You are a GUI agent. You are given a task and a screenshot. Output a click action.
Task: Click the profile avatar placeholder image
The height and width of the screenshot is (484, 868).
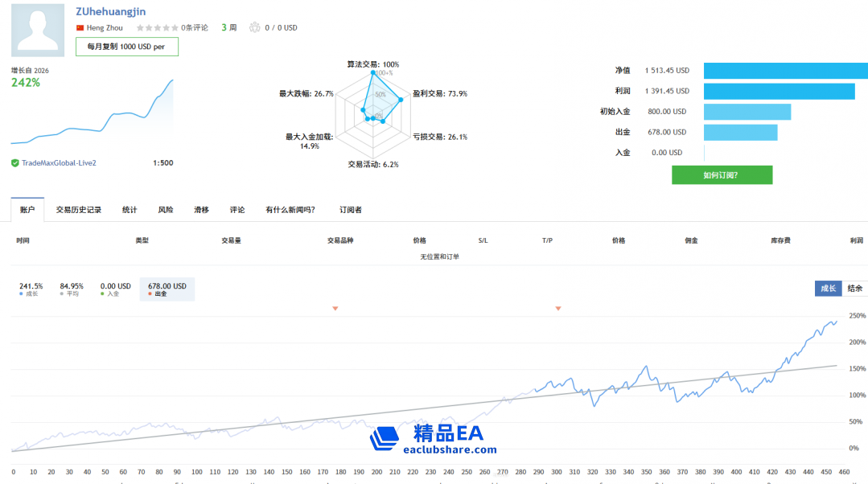[37, 30]
